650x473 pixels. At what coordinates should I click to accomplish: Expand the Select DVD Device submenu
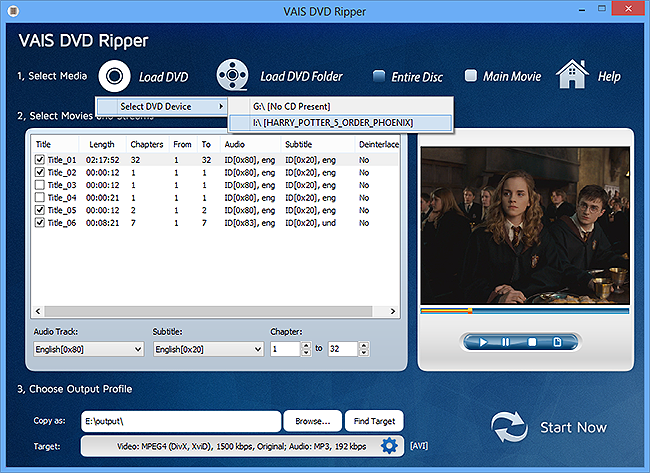pyautogui.click(x=162, y=107)
